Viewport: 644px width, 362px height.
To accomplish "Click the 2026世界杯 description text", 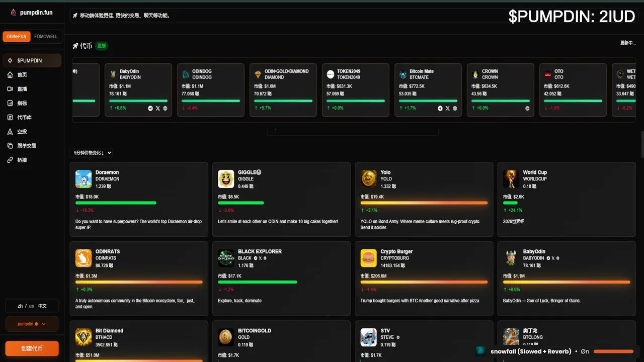I will pyautogui.click(x=513, y=221).
